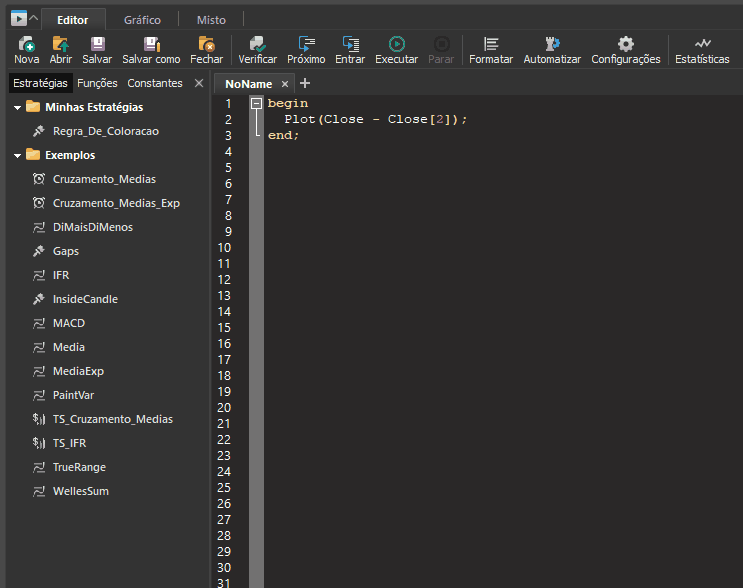Step into with Entrar

[x=350, y=50]
